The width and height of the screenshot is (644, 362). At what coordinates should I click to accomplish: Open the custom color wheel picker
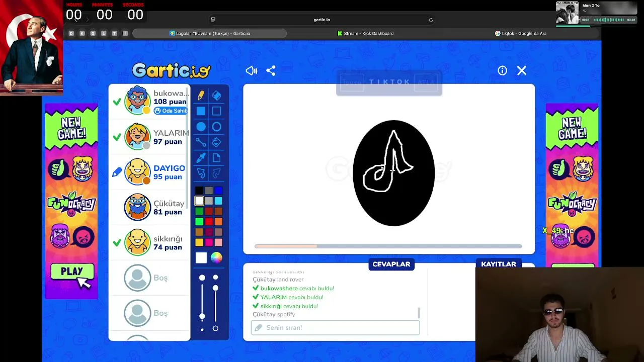216,258
